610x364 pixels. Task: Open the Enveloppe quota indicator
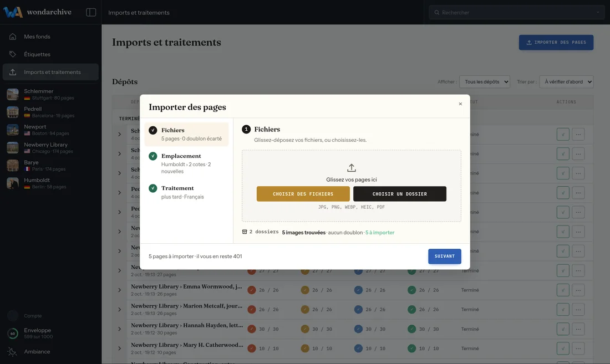[30, 333]
